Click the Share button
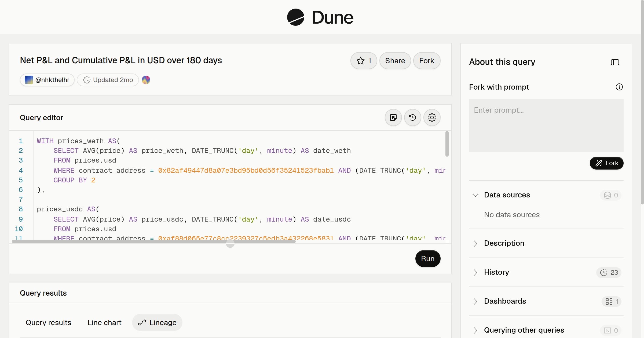This screenshot has width=644, height=338. click(395, 61)
